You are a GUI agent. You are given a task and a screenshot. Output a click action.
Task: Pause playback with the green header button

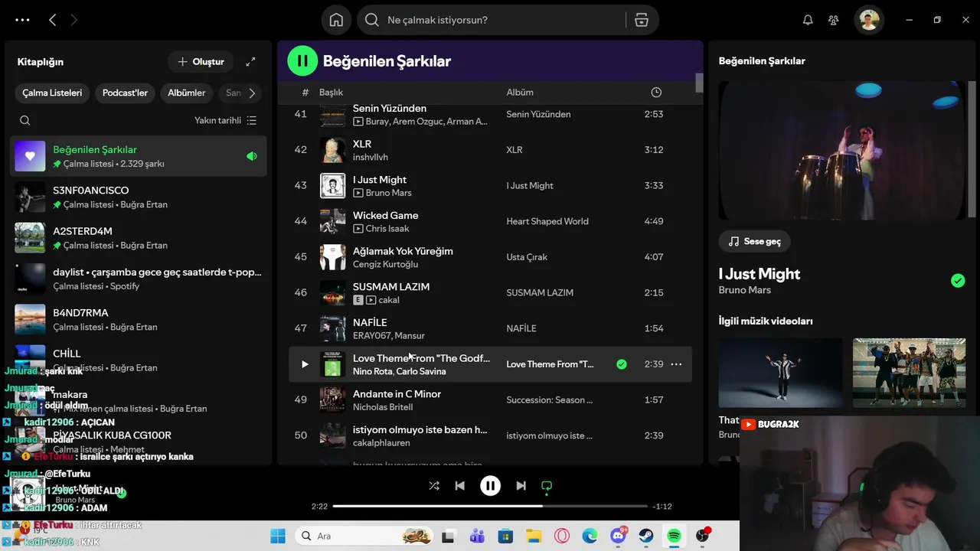click(x=302, y=60)
